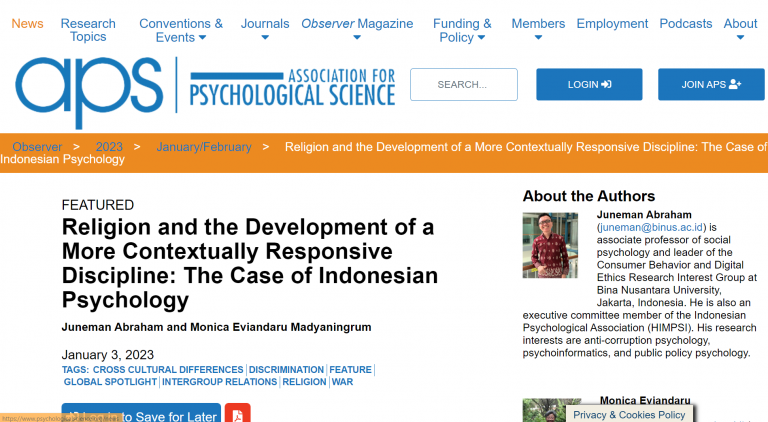Open the RELIGION tag
The width and height of the screenshot is (768, 422).
(x=304, y=382)
